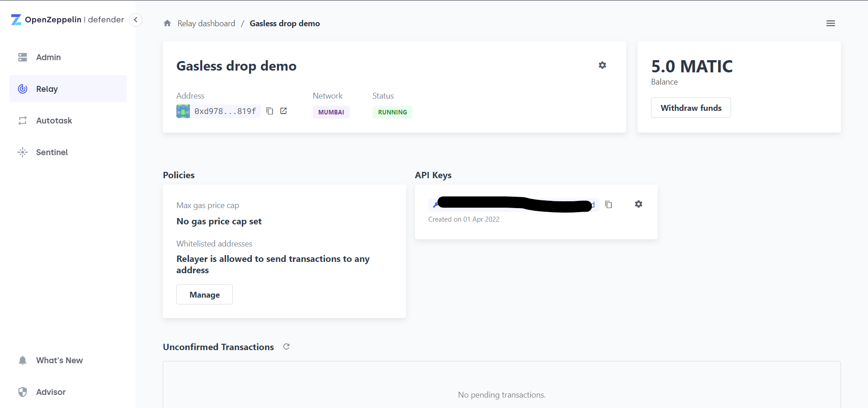Click the Withdraw funds button
The width and height of the screenshot is (868, 408).
[x=691, y=108]
